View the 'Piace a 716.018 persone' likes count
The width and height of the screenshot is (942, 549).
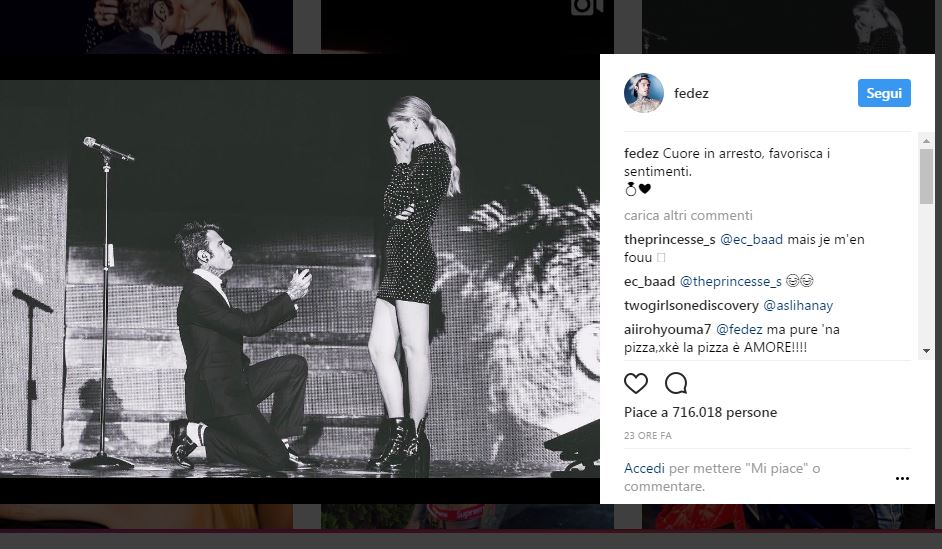pos(700,412)
